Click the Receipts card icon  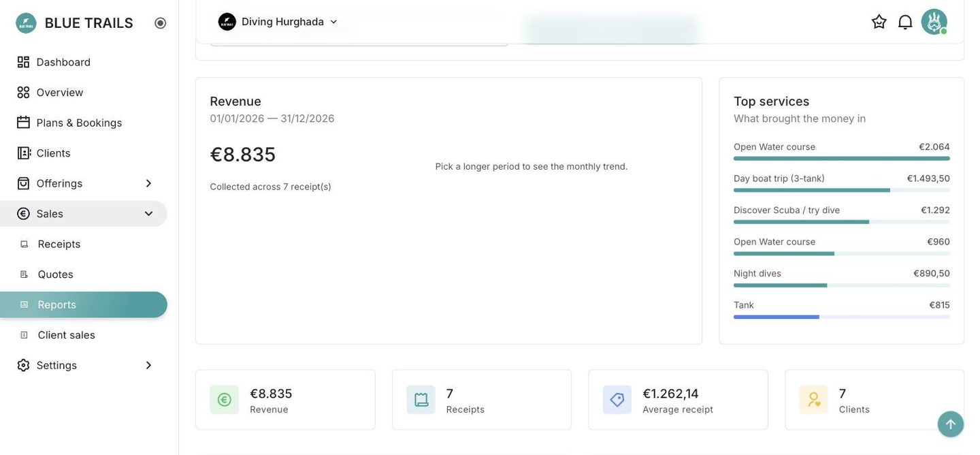(x=421, y=400)
